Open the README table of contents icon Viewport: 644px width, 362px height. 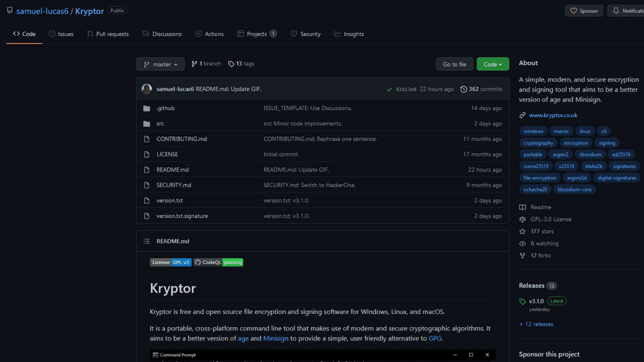[x=147, y=241]
